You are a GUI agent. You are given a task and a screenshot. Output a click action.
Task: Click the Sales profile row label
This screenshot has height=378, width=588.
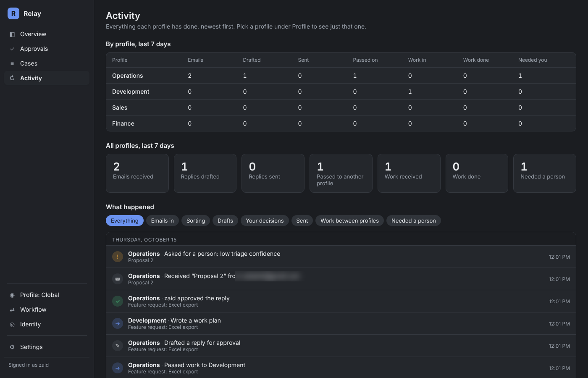[x=120, y=108]
